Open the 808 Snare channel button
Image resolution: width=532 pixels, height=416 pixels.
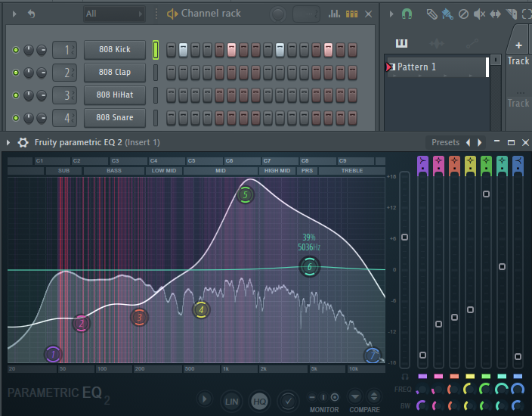pos(115,117)
